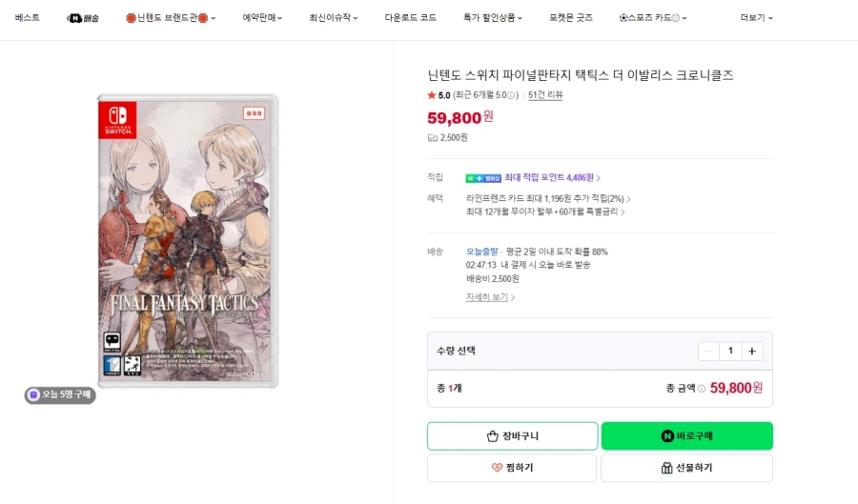Click the Final Fantasy Tactics cover image

(188, 241)
